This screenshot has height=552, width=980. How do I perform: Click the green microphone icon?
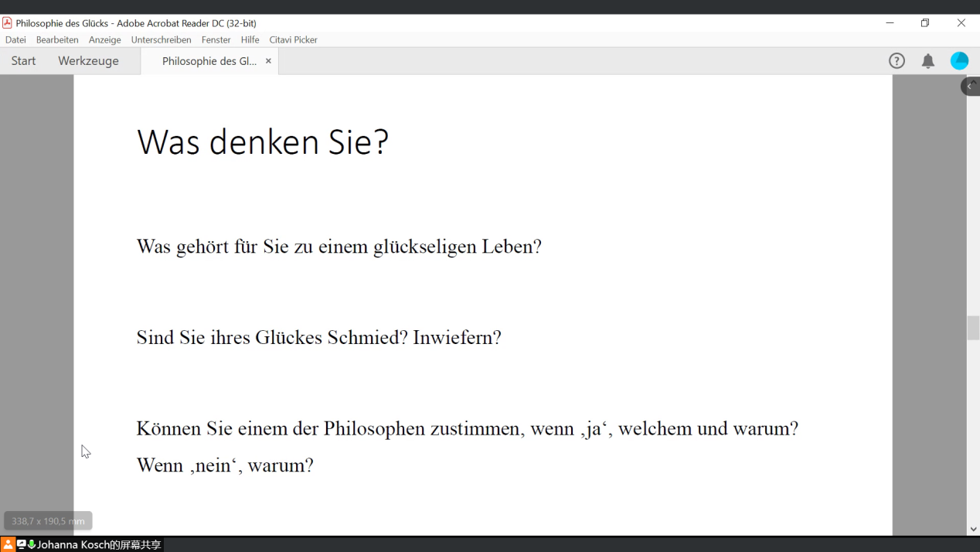pyautogui.click(x=32, y=545)
